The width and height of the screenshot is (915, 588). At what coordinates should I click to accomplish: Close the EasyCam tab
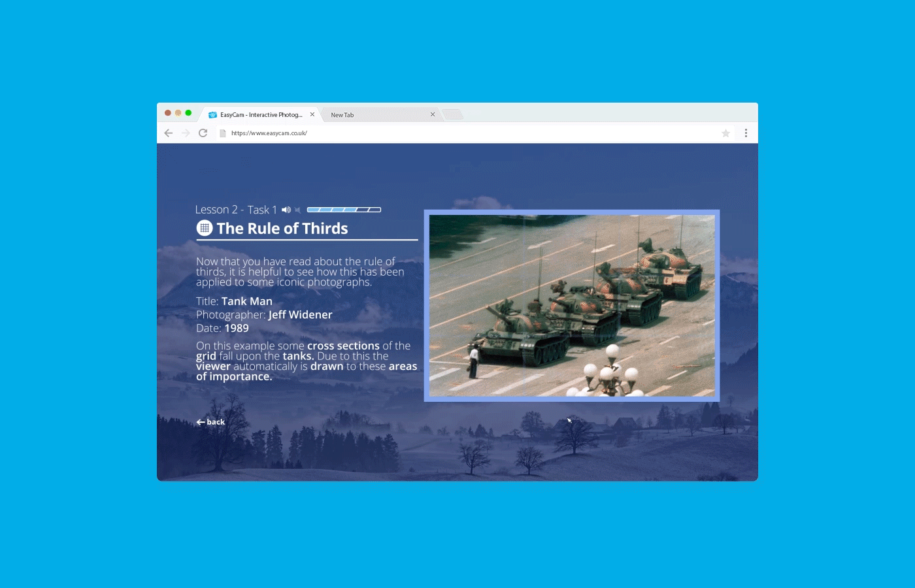tap(312, 114)
